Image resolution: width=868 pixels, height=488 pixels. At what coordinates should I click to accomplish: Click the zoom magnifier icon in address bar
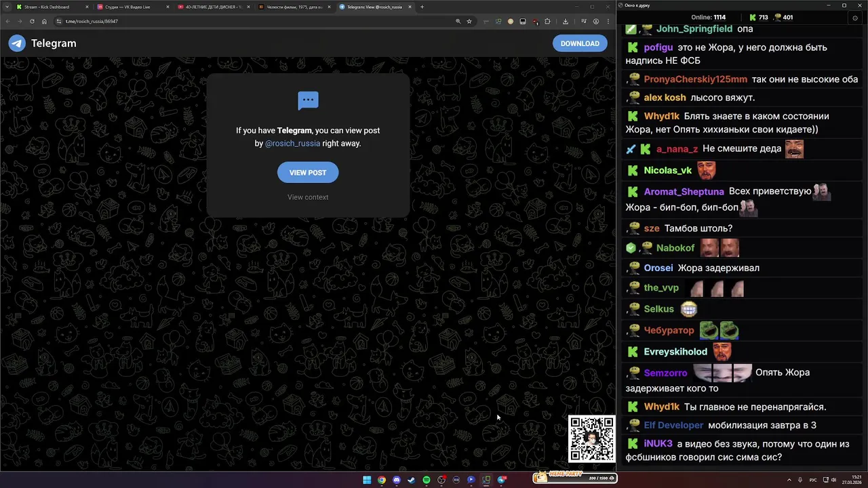458,21
